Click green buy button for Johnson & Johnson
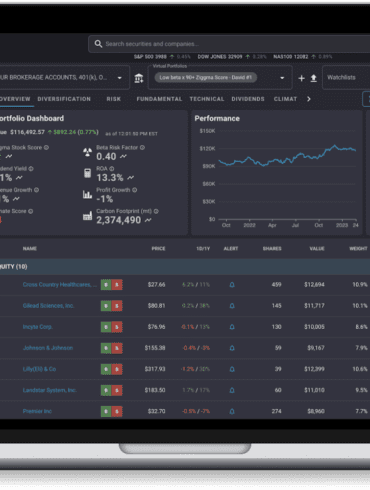Image resolution: width=370 pixels, height=490 pixels. 106,348
